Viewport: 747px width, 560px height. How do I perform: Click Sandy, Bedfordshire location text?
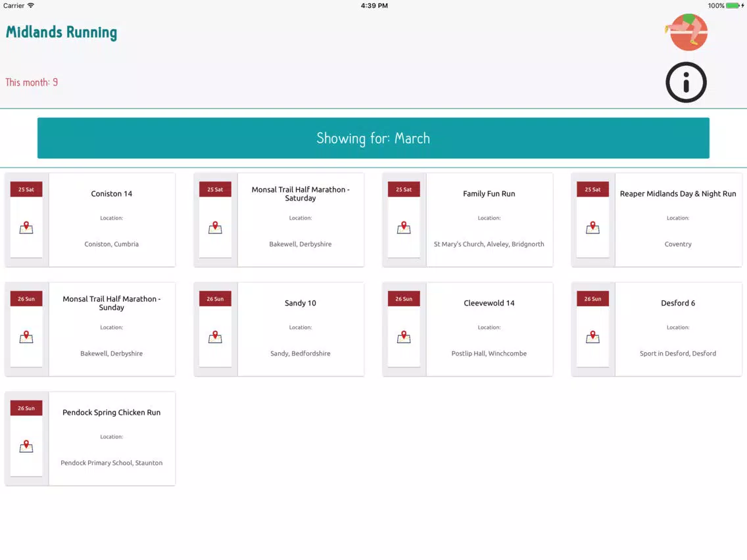pos(300,354)
